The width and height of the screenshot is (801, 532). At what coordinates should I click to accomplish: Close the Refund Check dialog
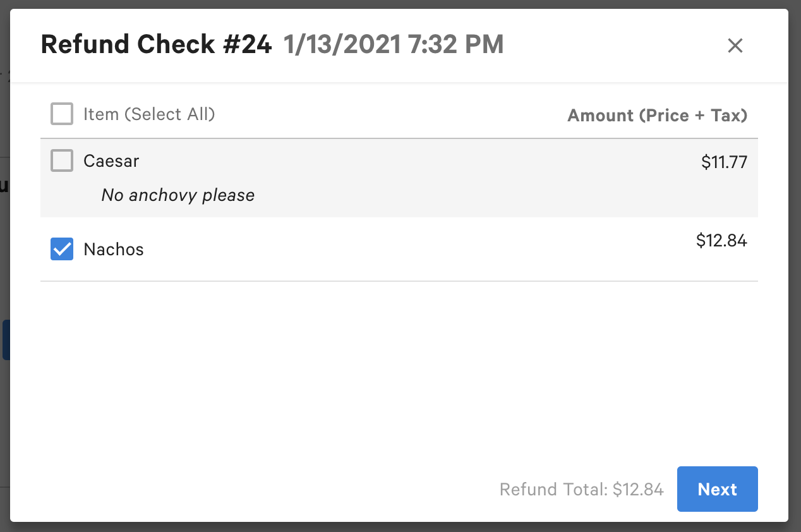click(735, 45)
